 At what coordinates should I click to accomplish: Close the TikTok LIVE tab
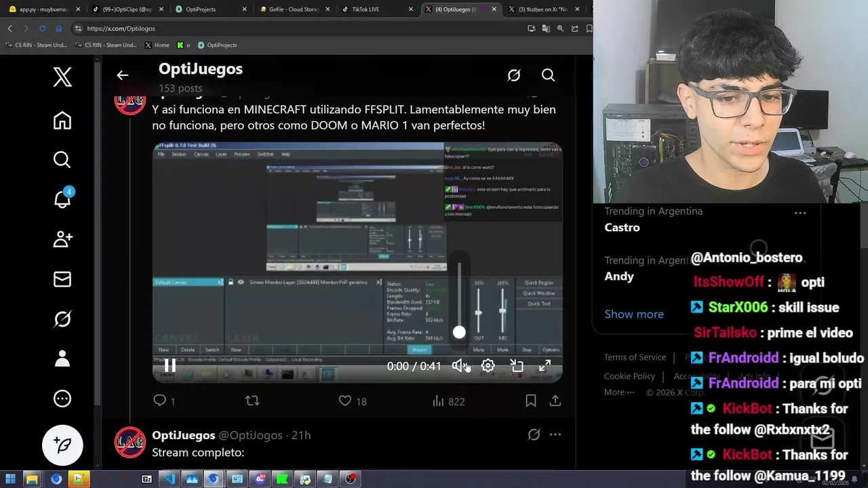410,9
